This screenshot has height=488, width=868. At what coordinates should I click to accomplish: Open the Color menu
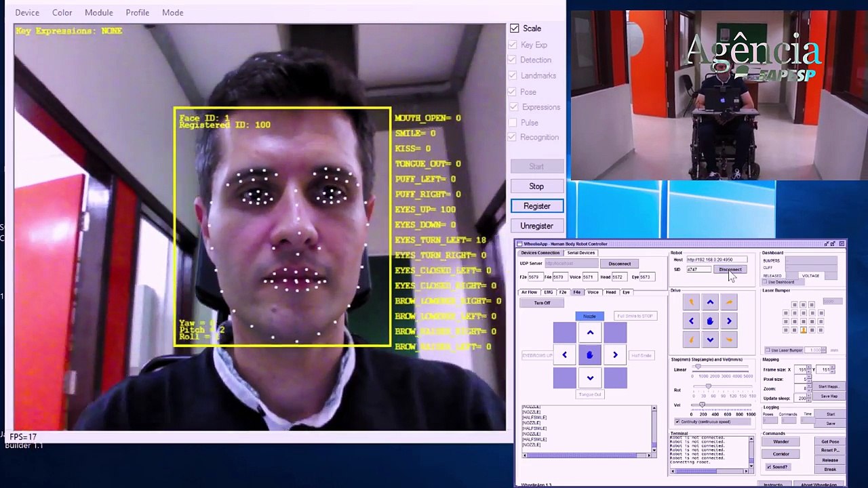click(62, 12)
